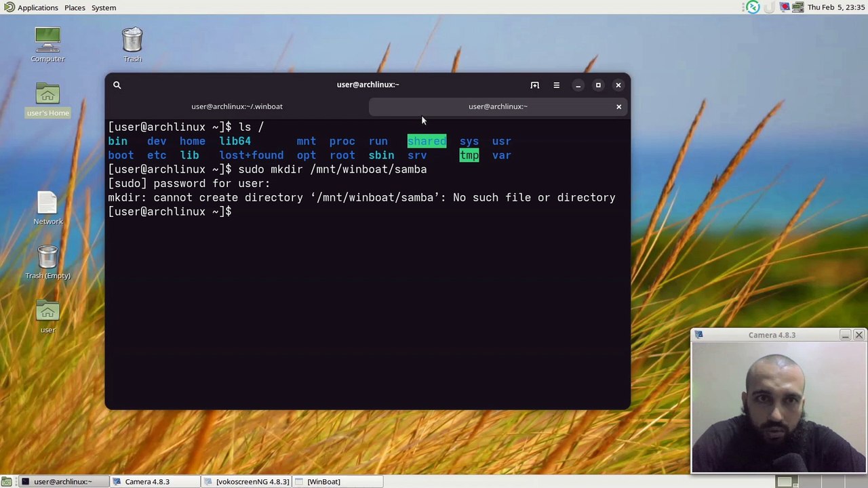The image size is (868, 488).
Task: Click 'lost+found' in the ls output
Action: coord(251,155)
